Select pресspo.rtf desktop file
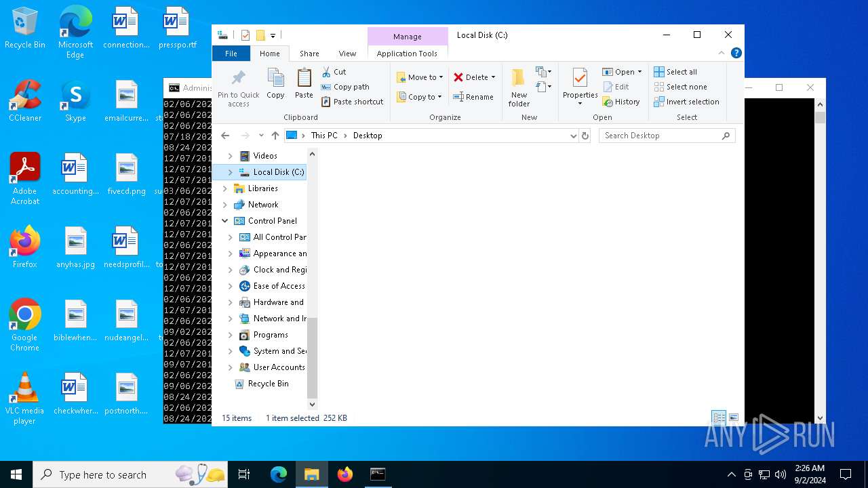868x488 pixels. 177,28
